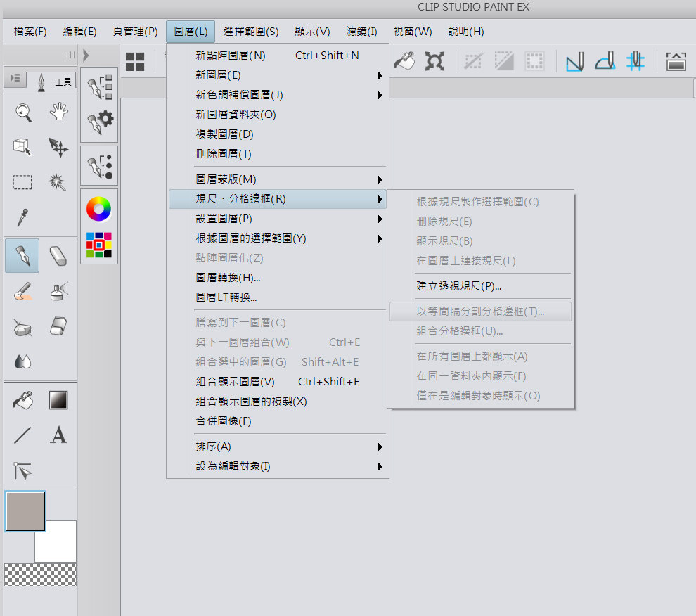Select the transparent color swatch

pos(40,575)
